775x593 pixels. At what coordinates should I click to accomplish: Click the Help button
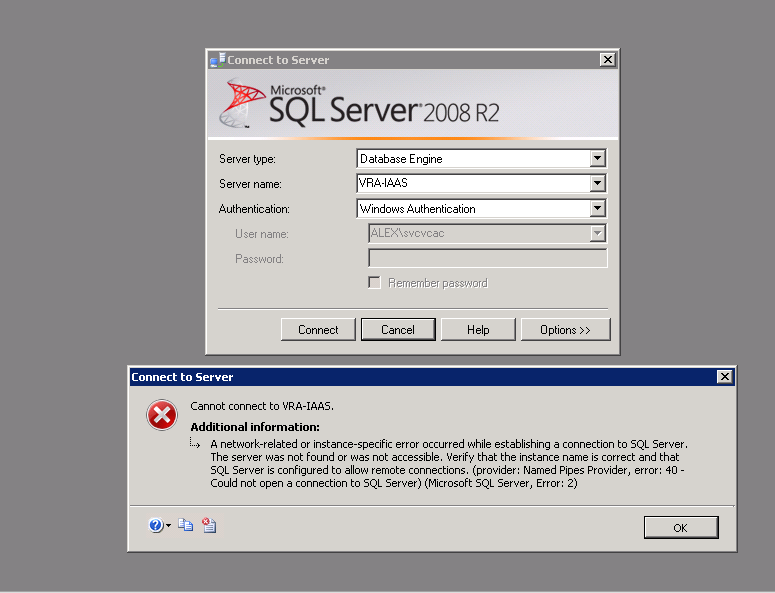click(478, 330)
